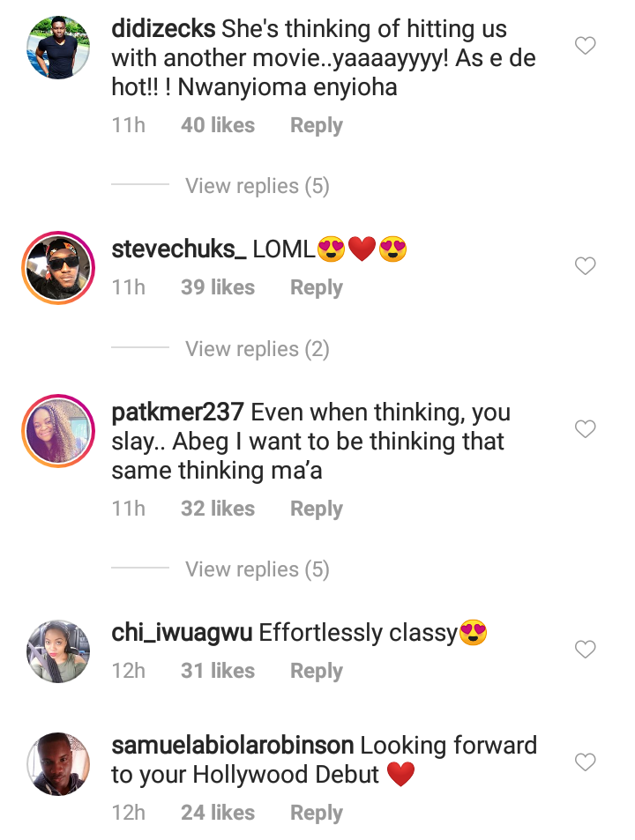The image size is (635, 840).
Task: Open the patkmer237 username link
Action: [x=177, y=413]
